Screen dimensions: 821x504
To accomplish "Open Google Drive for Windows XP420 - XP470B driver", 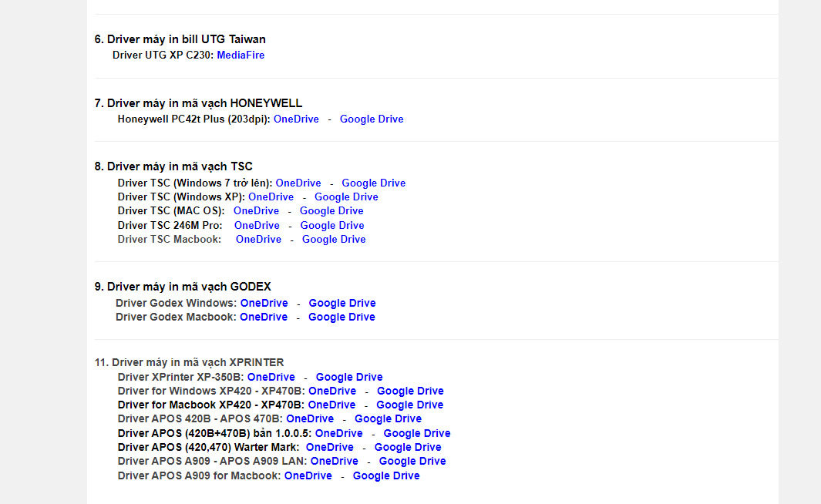I will pyautogui.click(x=410, y=391).
